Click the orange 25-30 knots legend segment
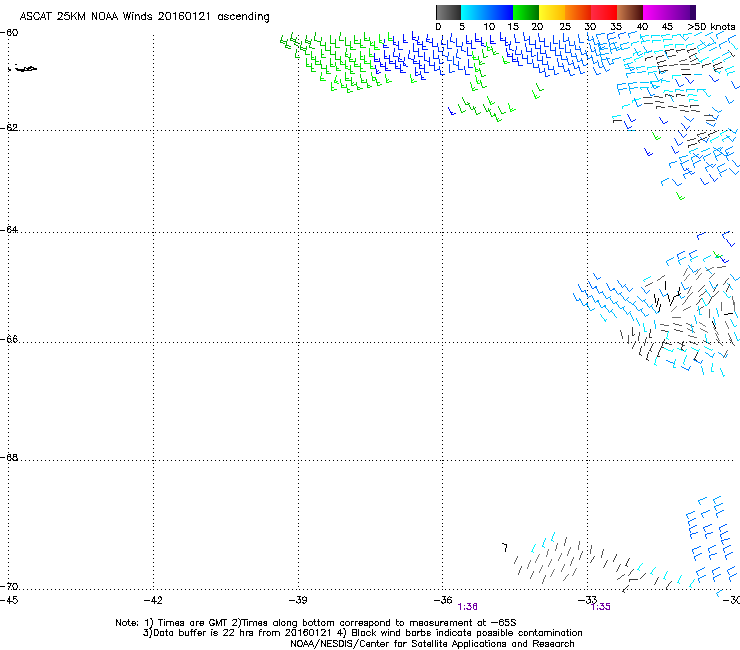The image size is (740, 650). [x=578, y=12]
